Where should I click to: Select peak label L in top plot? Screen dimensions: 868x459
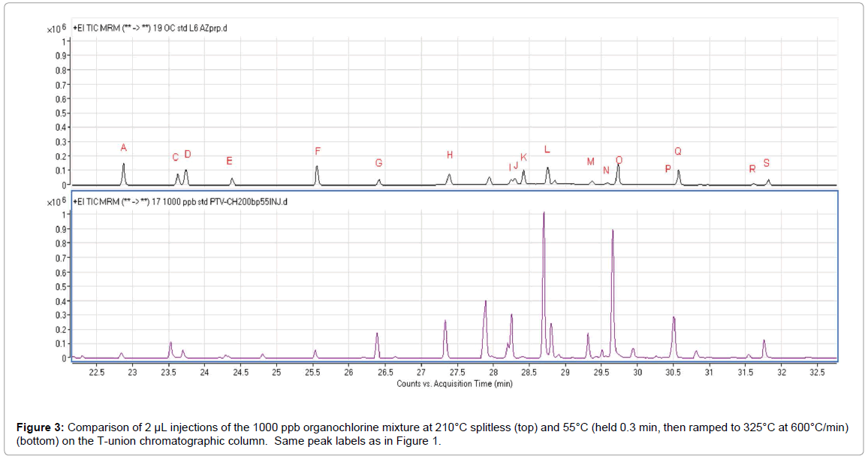point(547,149)
